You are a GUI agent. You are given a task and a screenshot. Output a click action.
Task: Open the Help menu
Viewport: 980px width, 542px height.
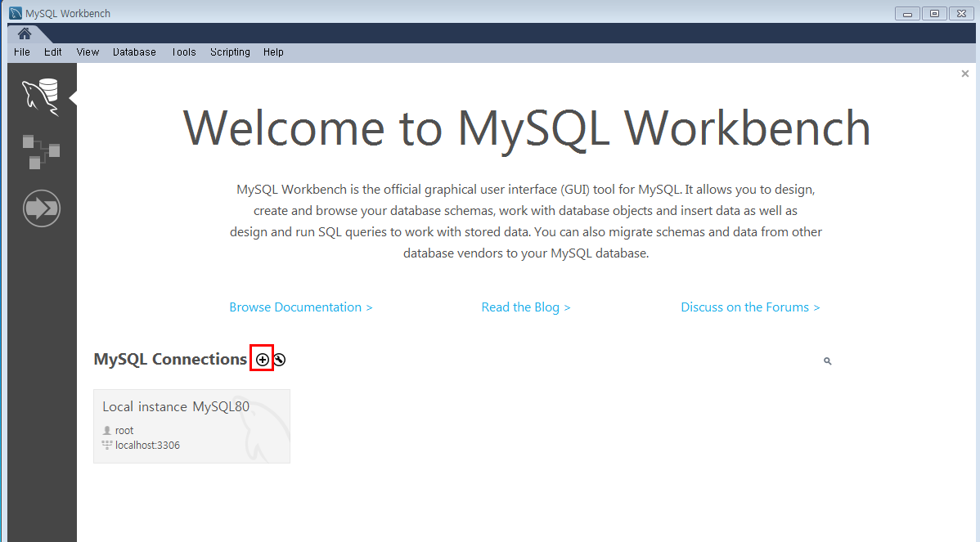coord(273,52)
